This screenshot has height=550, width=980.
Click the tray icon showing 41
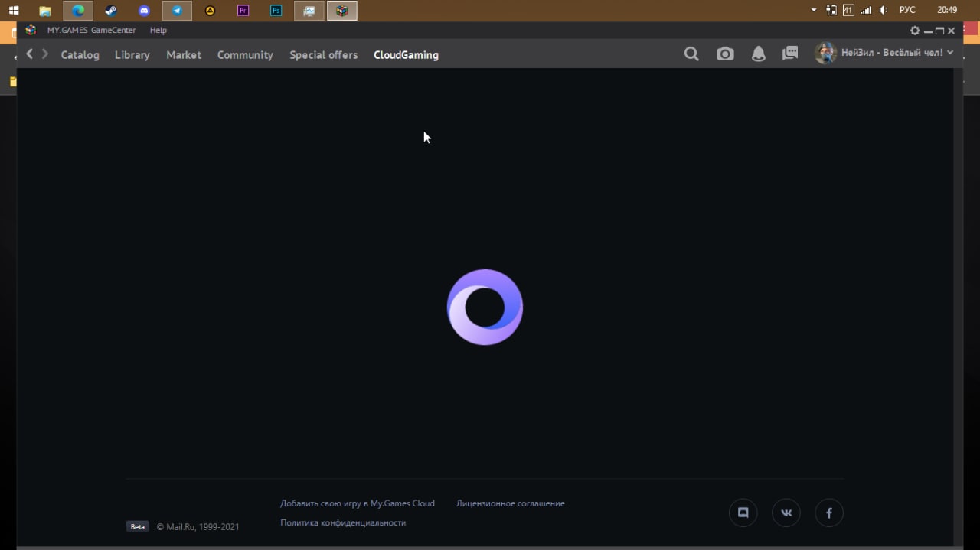click(x=848, y=10)
